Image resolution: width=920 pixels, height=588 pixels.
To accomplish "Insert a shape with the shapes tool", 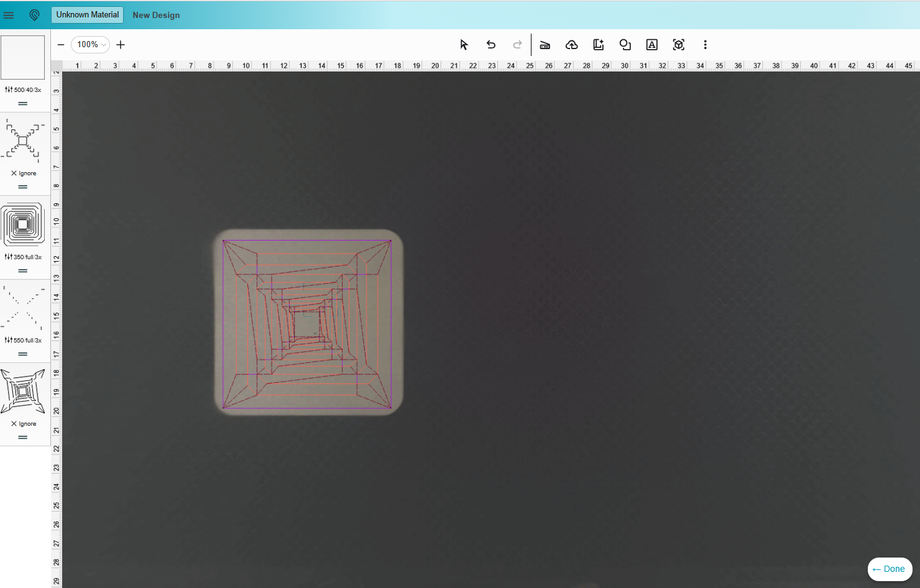I will tap(625, 45).
